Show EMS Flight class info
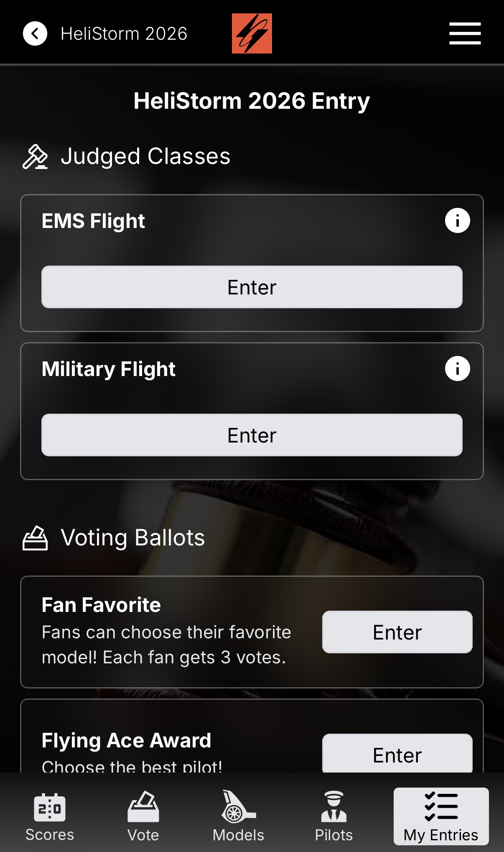 pos(457,220)
